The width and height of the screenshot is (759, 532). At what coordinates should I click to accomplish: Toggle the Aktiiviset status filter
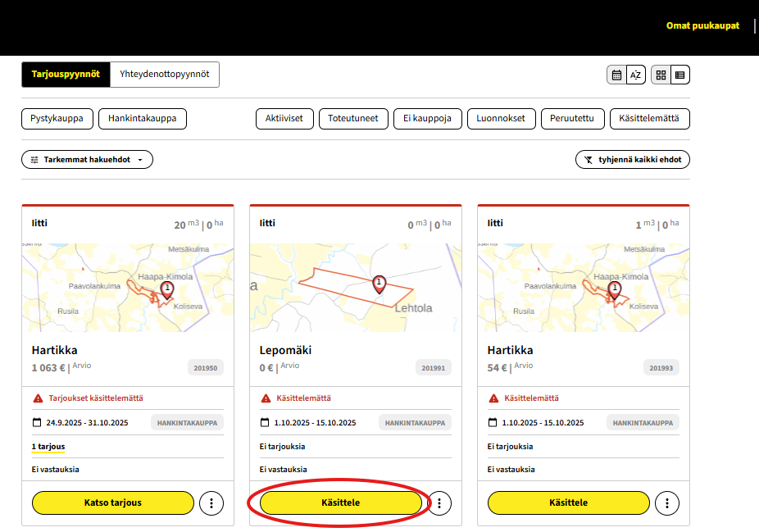coord(284,119)
